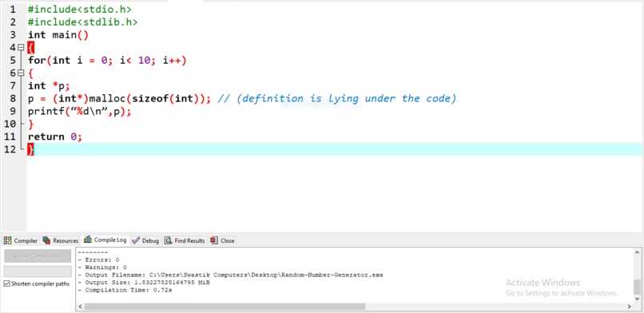Click the 'Warnings: 0' log line

102,267
